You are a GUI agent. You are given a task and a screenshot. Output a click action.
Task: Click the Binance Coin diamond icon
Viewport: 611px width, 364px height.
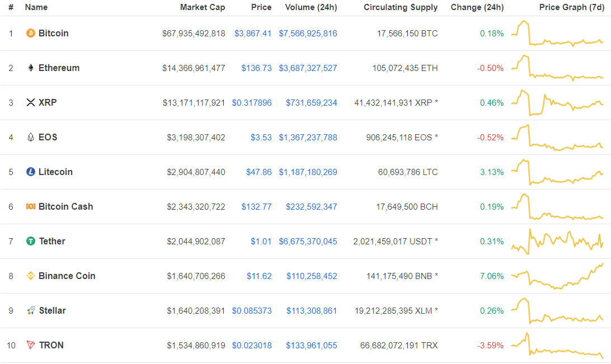point(30,276)
